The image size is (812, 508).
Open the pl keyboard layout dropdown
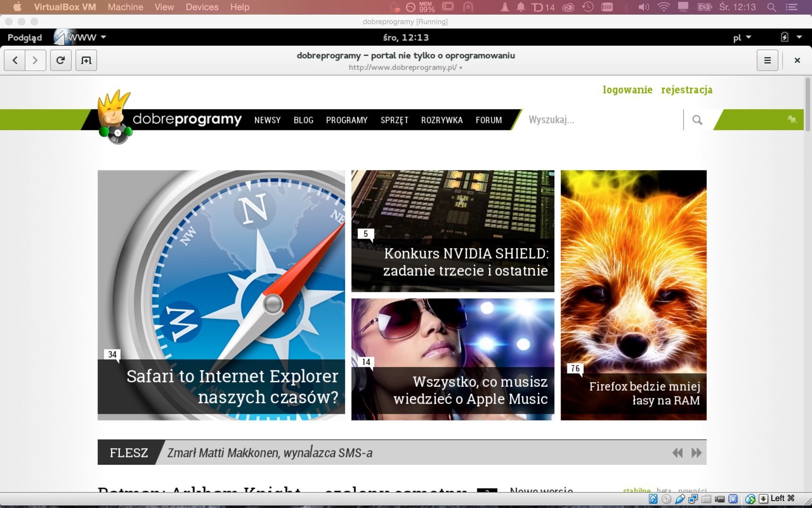pyautogui.click(x=742, y=37)
